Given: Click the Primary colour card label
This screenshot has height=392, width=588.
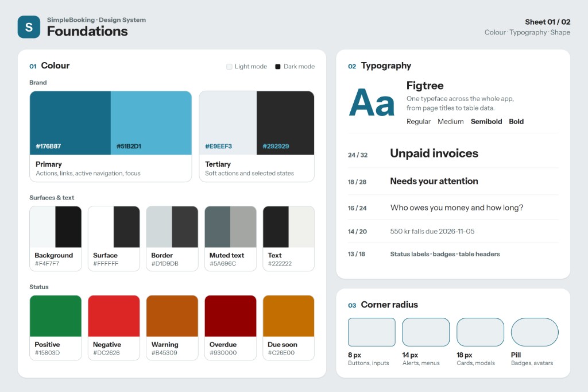Looking at the screenshot, I should (49, 164).
